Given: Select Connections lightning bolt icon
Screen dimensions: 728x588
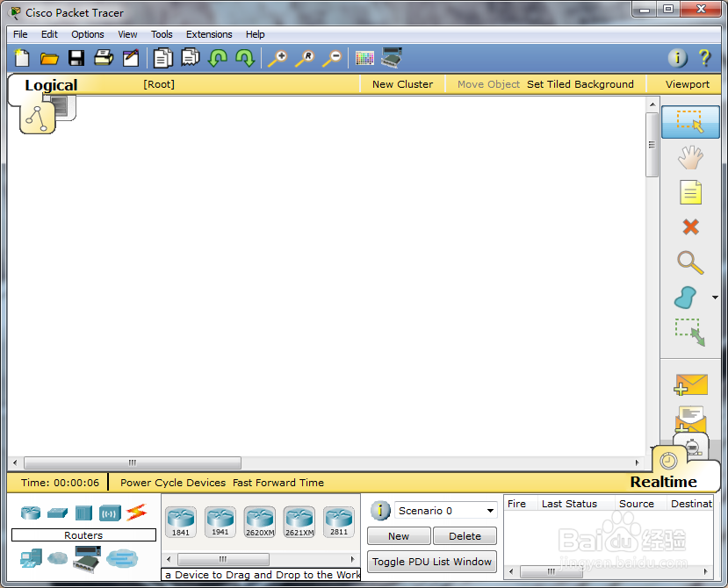Looking at the screenshot, I should click(x=136, y=513).
